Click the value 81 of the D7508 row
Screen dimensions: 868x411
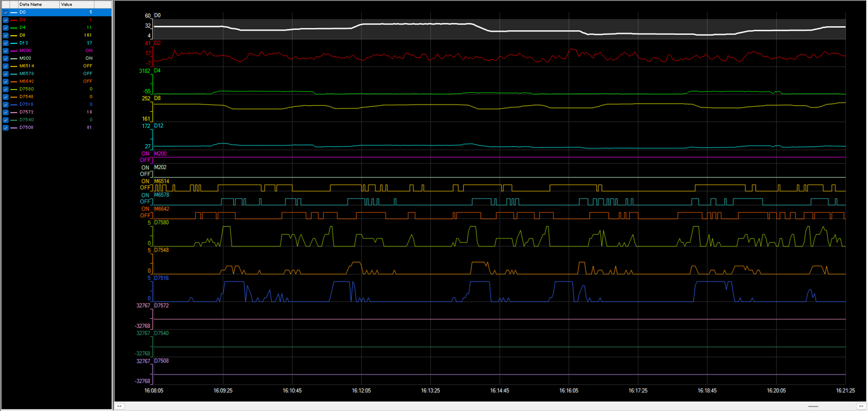(x=90, y=127)
